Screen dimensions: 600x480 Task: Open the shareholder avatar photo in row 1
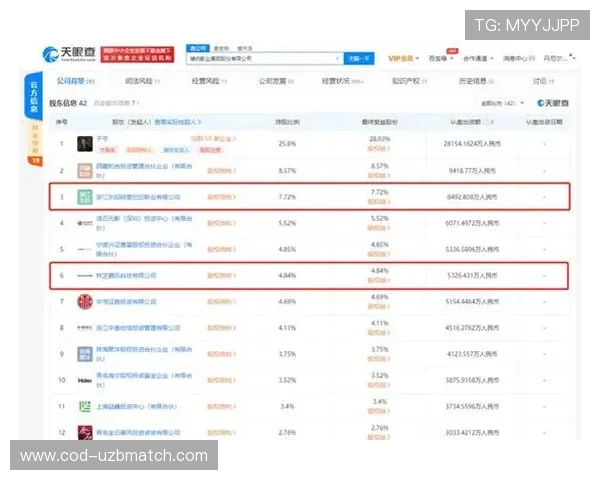point(85,144)
